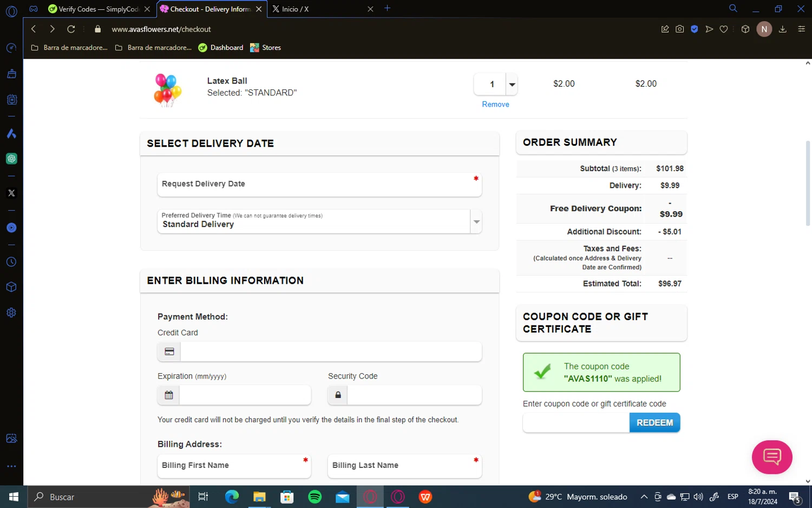Click the Billing First Name field
Screen dimensions: 812x508
tap(234, 466)
